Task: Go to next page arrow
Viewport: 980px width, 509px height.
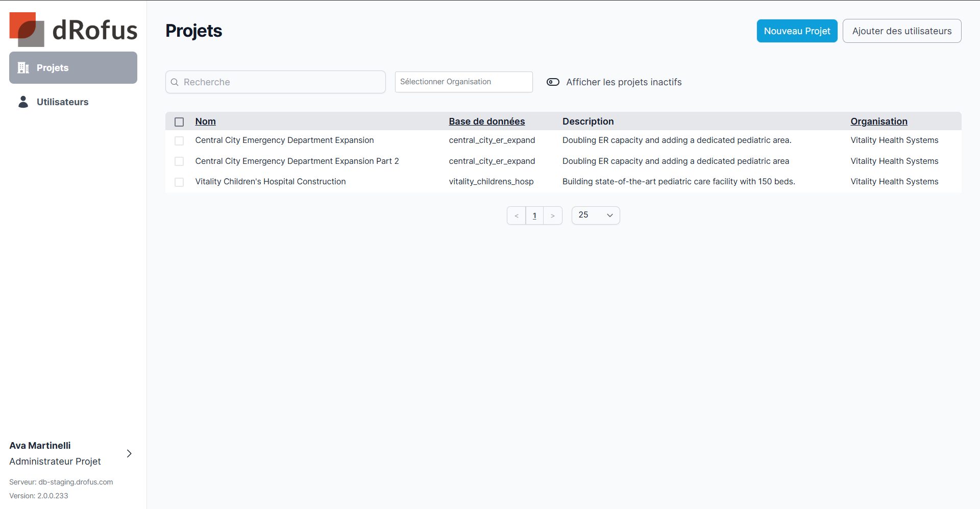Action: (x=553, y=215)
